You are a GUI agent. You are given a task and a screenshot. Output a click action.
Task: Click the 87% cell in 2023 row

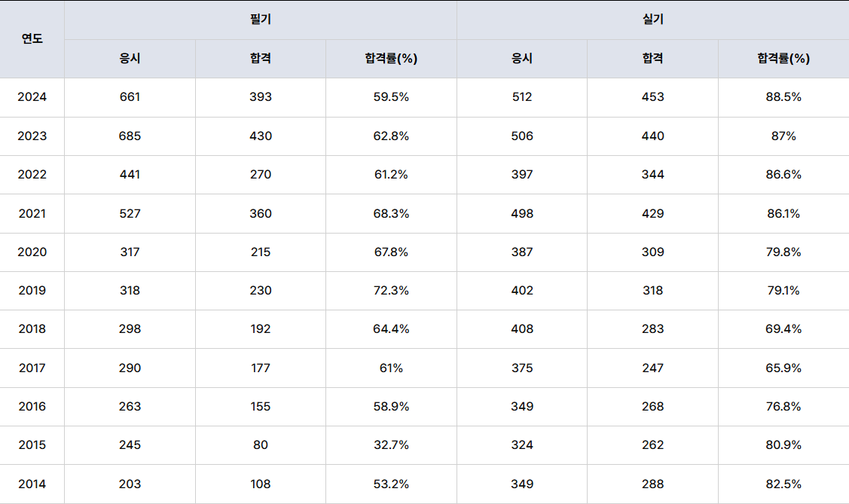point(783,136)
